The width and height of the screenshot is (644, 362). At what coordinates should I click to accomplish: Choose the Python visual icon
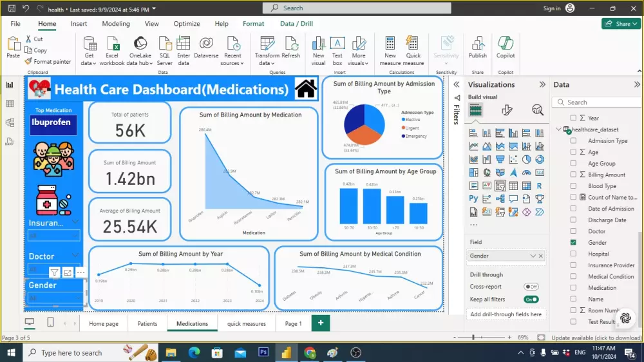coord(473,199)
